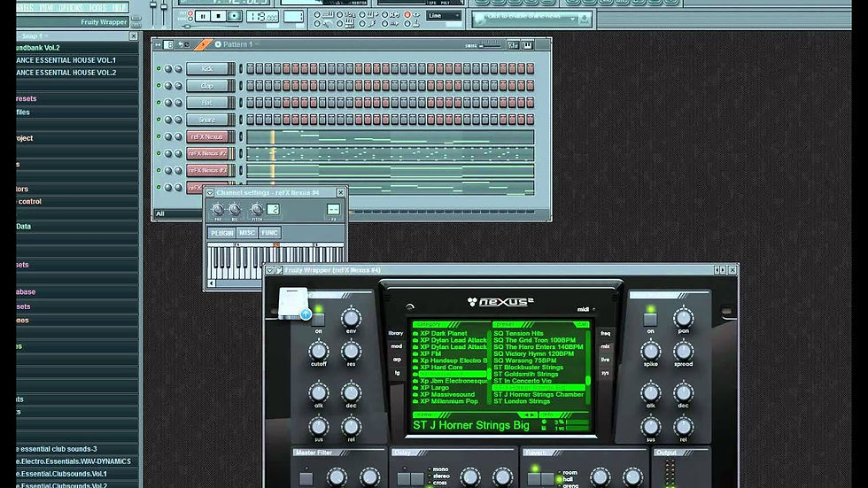868x488 pixels.
Task: Select XP Hard Core category folder
Action: 438,368
